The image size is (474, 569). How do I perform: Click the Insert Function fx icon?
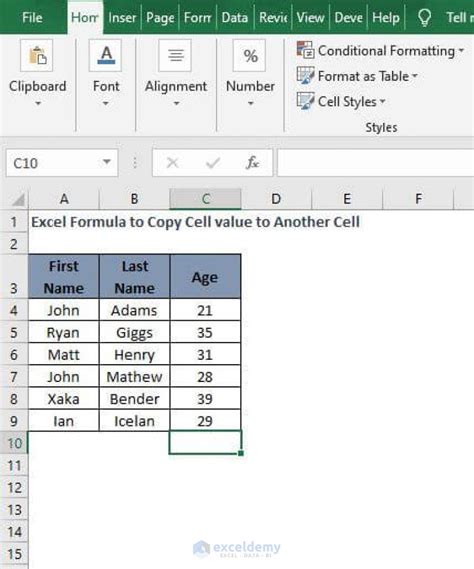pos(252,163)
